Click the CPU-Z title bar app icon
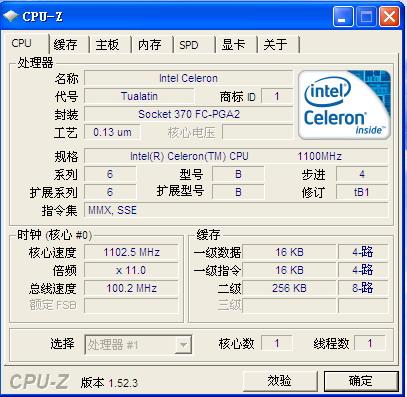This screenshot has width=407, height=397. (x=10, y=16)
